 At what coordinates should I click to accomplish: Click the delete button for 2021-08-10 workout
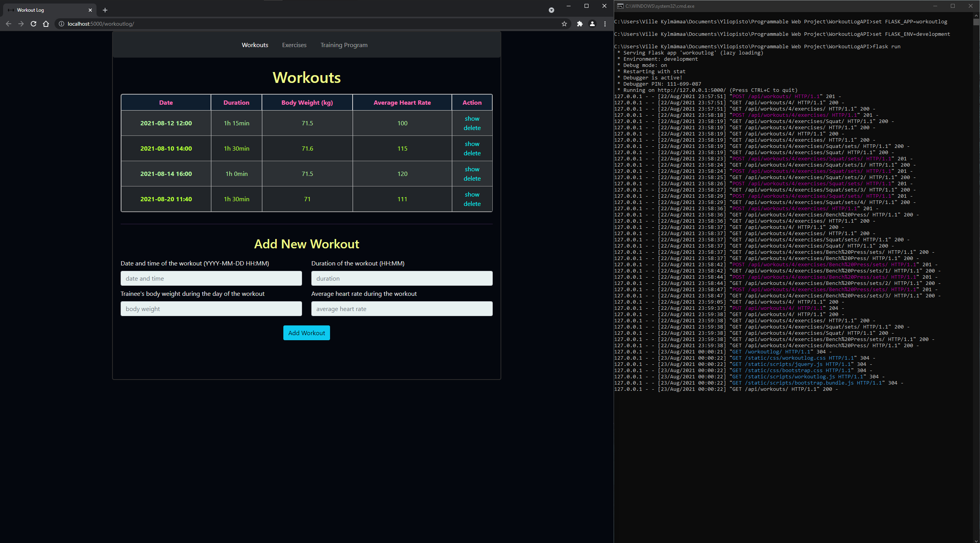pos(471,153)
